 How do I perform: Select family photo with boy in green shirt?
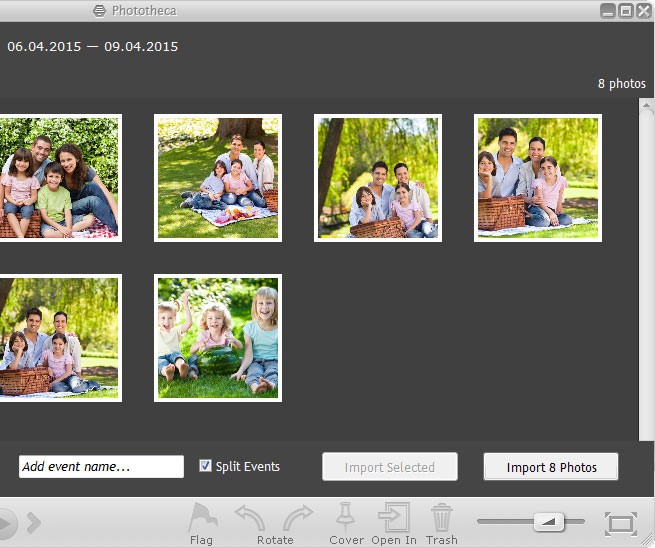tap(60, 178)
